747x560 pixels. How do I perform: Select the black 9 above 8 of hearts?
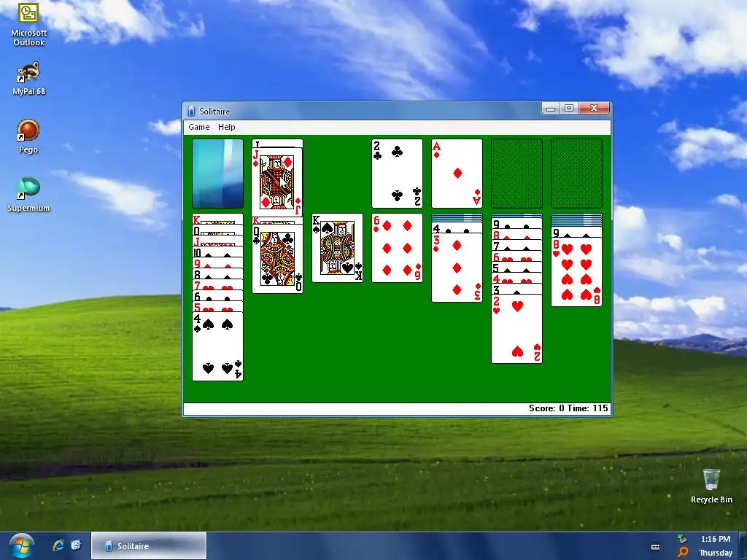(576, 233)
